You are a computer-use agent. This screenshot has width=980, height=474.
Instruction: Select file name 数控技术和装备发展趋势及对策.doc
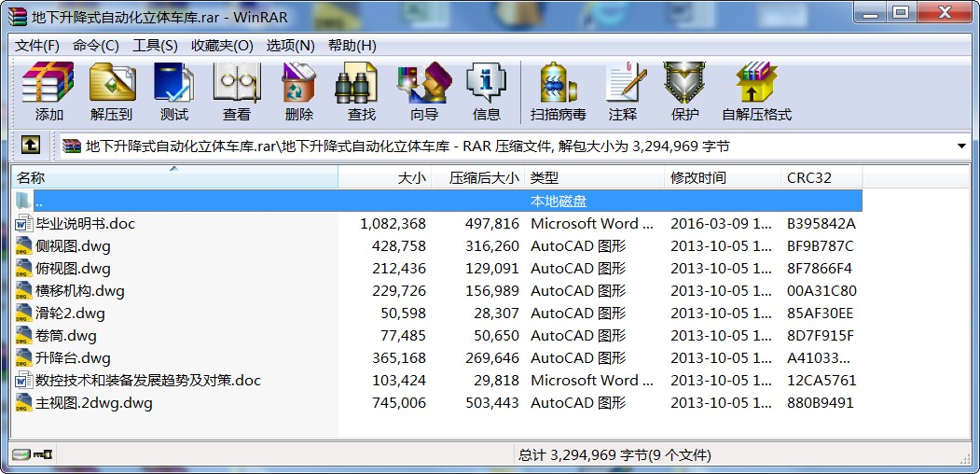tap(148, 380)
